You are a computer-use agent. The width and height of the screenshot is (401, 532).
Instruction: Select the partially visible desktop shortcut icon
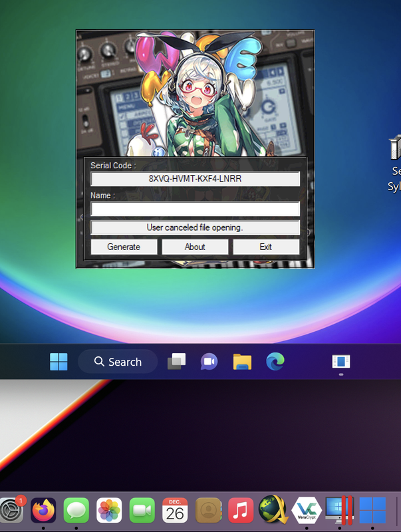click(x=396, y=148)
